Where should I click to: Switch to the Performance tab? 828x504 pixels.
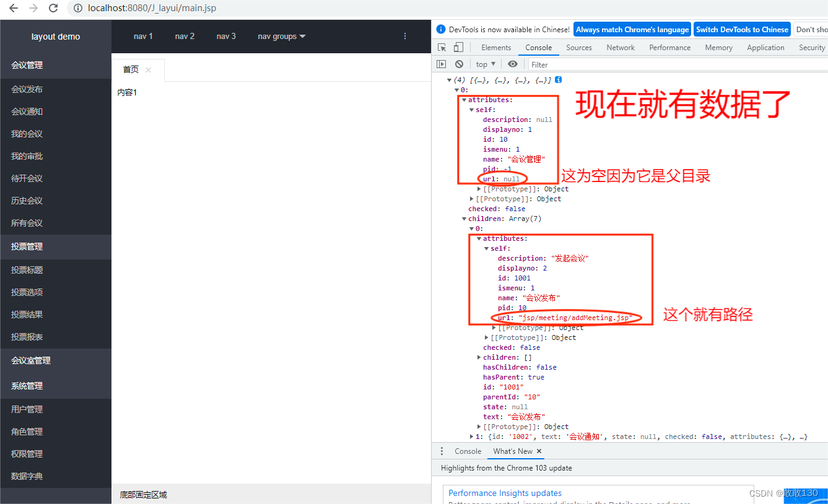pos(670,47)
